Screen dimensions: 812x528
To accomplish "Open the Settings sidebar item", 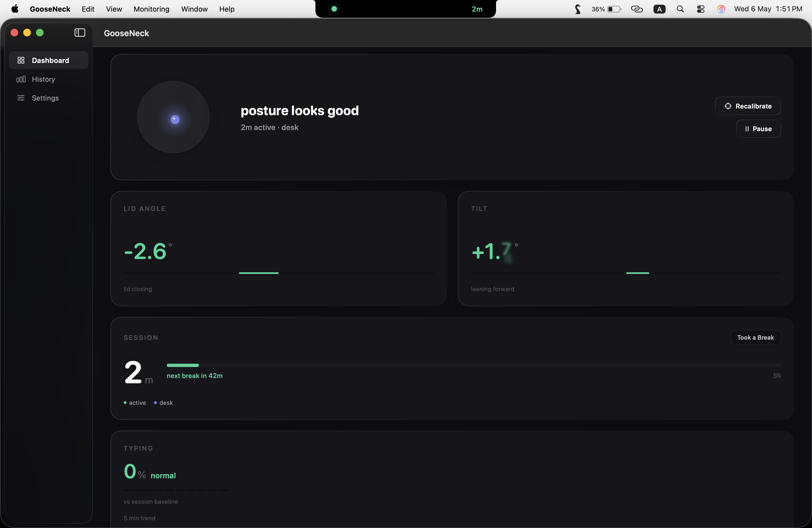I will click(48, 98).
